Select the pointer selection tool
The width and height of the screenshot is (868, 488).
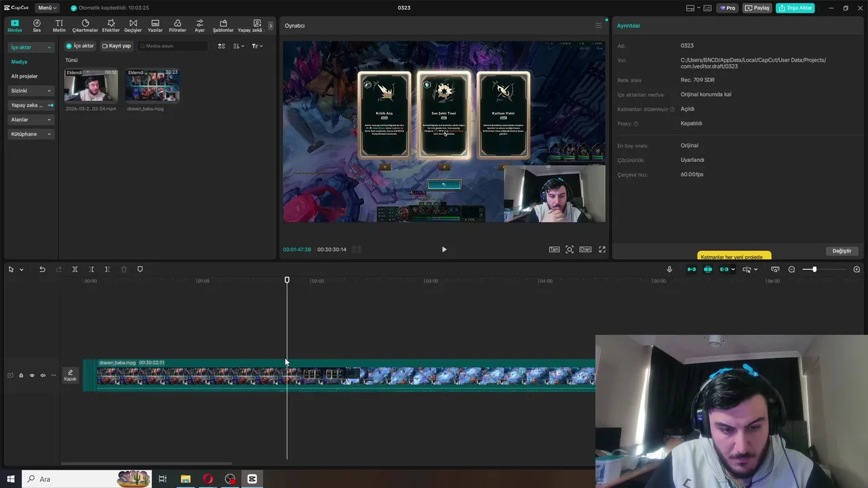(11, 270)
